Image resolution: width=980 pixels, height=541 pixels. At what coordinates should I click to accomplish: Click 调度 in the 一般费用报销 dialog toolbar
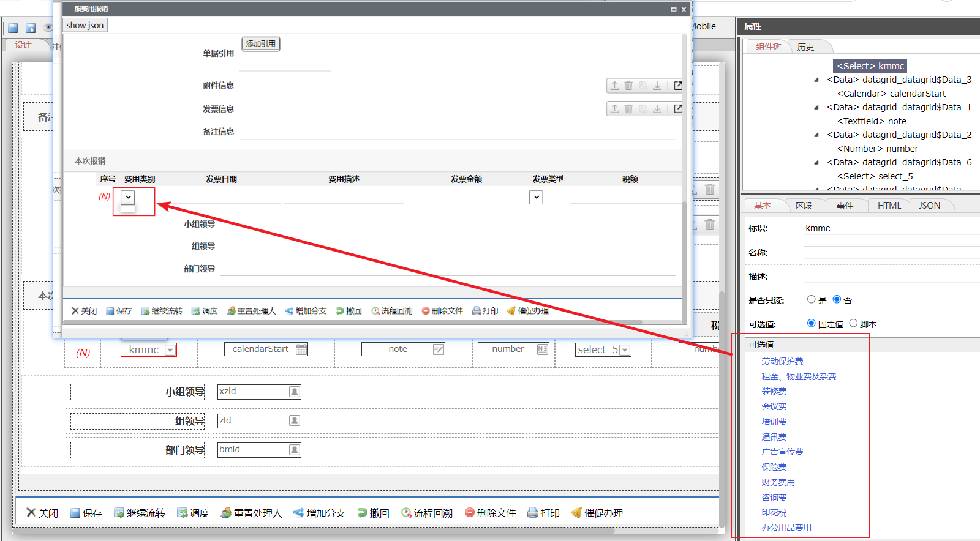[x=205, y=311]
